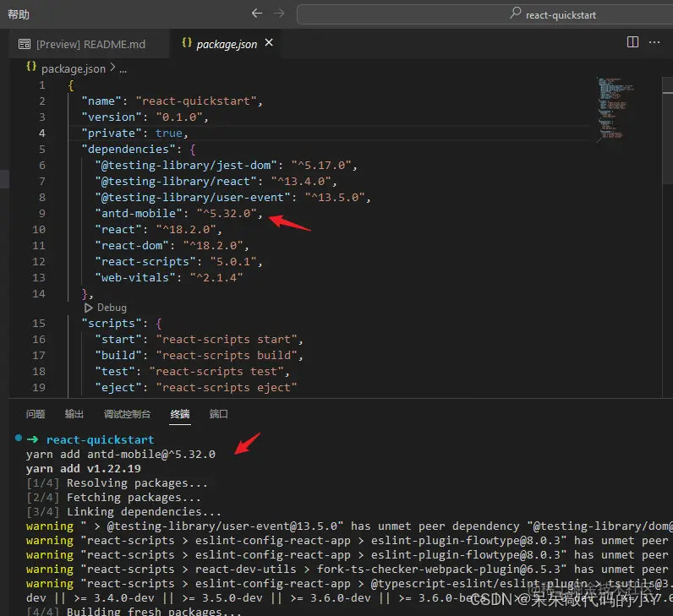
Task: Click the Linking dependencies... terminal line
Action: tap(123, 512)
